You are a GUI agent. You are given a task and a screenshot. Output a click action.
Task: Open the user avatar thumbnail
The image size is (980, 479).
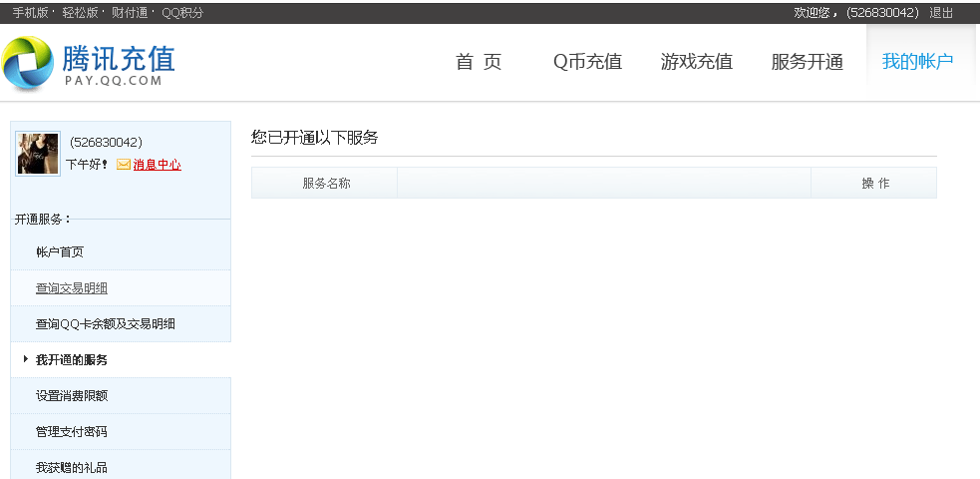(38, 154)
